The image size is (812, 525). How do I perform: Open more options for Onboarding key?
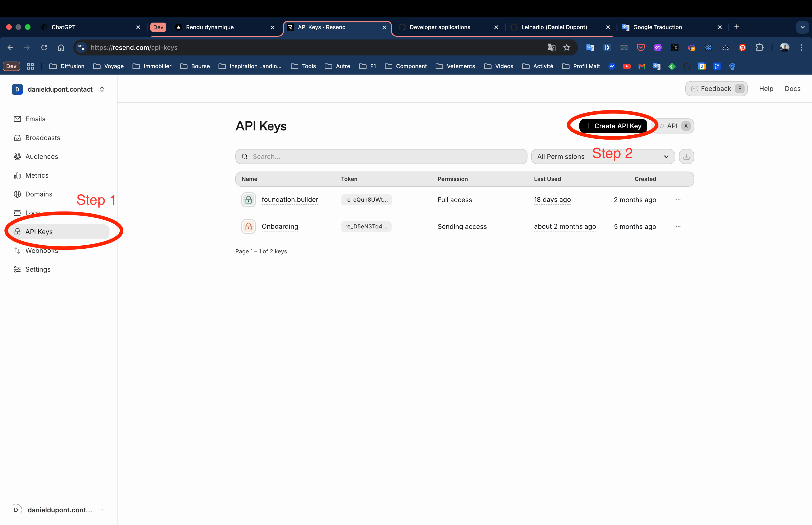tap(678, 227)
